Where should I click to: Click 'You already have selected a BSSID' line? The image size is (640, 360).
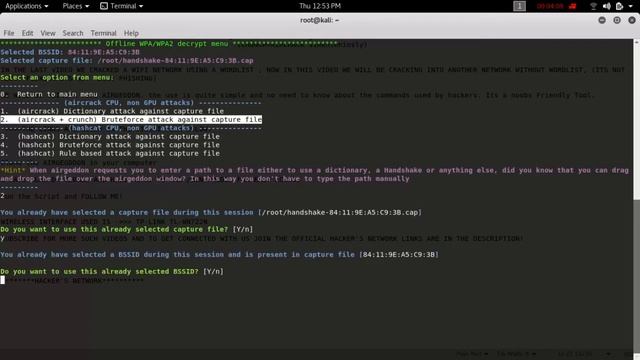(x=219, y=255)
